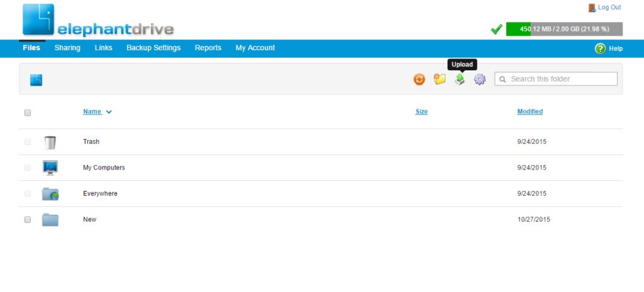Click the New Folder icon
Screen dimensions: 644x292
tap(440, 79)
